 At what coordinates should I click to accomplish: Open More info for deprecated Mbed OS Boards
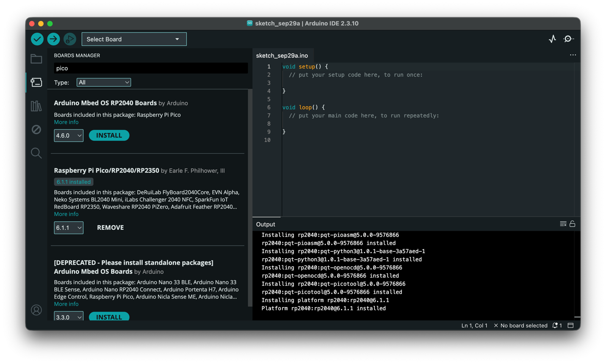click(x=66, y=304)
